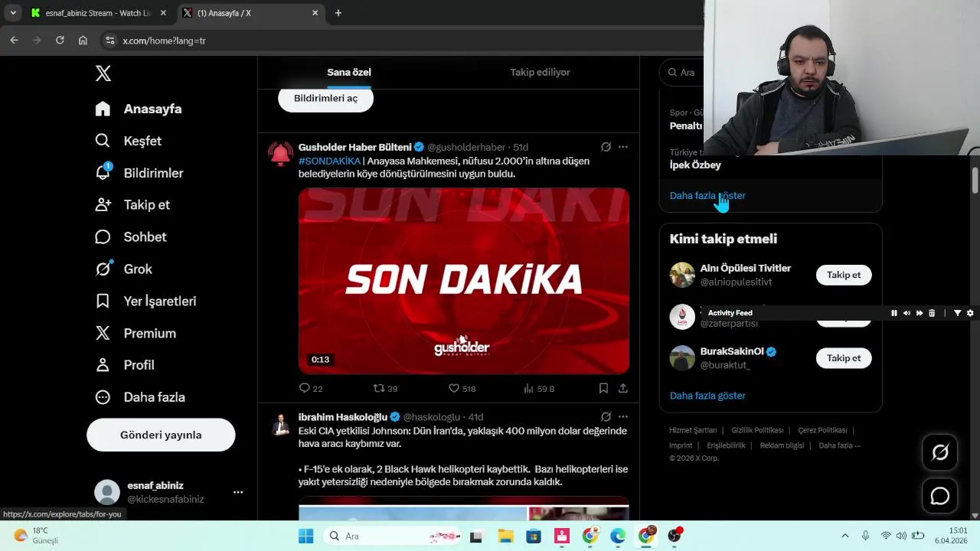Click the Gönderi yayınla button
Image resolution: width=980 pixels, height=551 pixels.
161,435
